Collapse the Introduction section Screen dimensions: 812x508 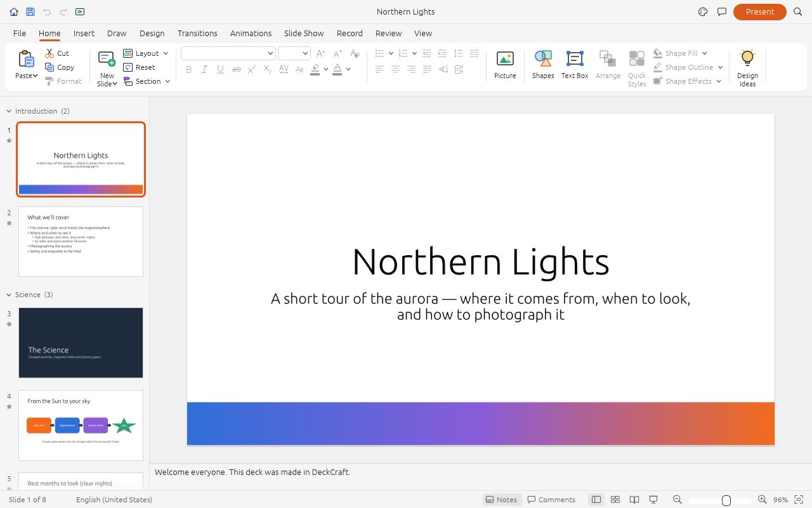(x=9, y=111)
